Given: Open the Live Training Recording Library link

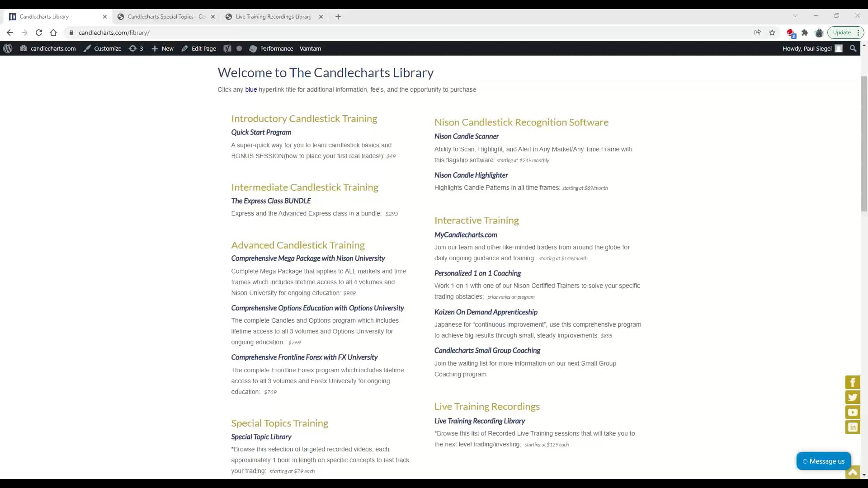Looking at the screenshot, I should (480, 421).
